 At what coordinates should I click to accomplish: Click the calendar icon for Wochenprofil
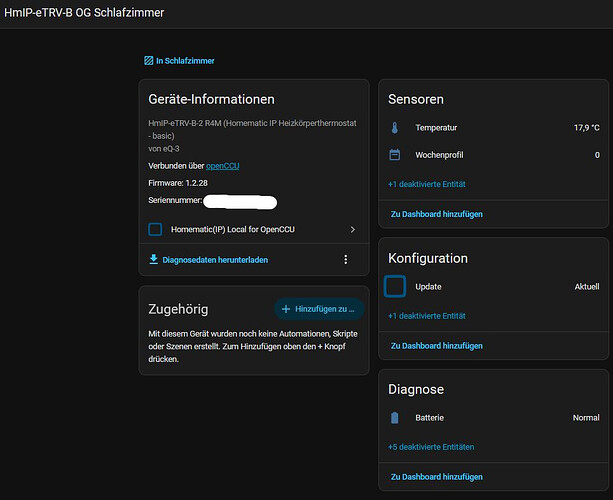394,155
